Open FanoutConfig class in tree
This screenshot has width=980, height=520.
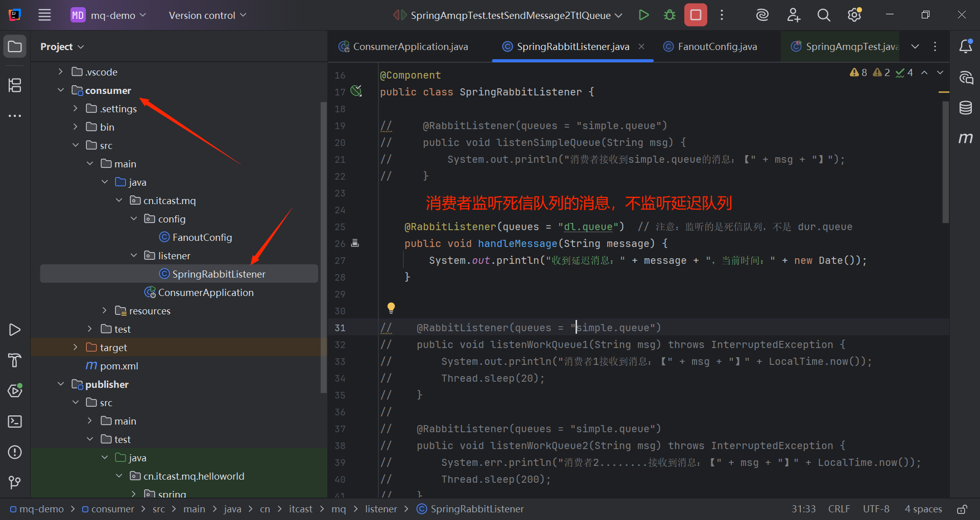pyautogui.click(x=196, y=237)
